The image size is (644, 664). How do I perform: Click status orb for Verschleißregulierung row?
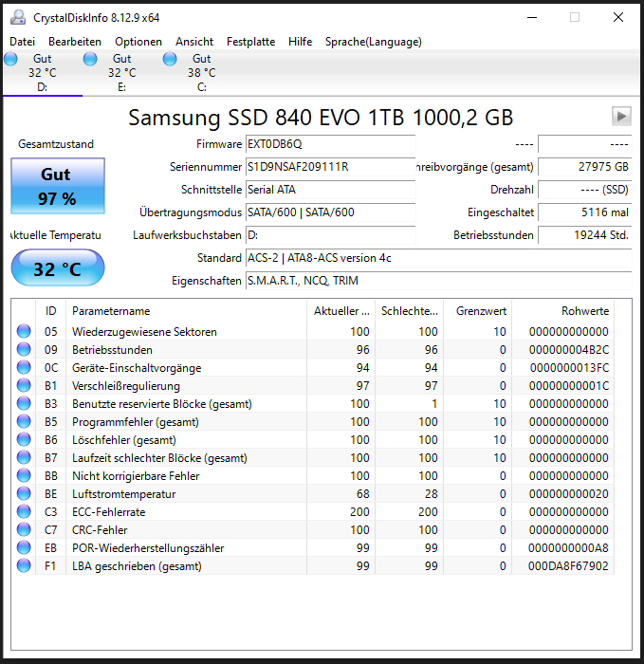[x=24, y=385]
